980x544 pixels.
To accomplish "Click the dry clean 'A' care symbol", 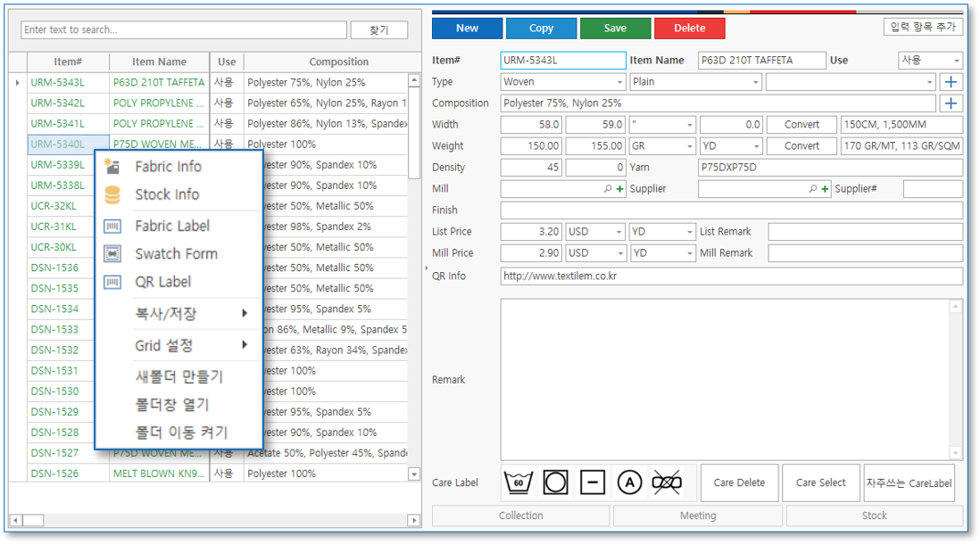I will [630, 482].
